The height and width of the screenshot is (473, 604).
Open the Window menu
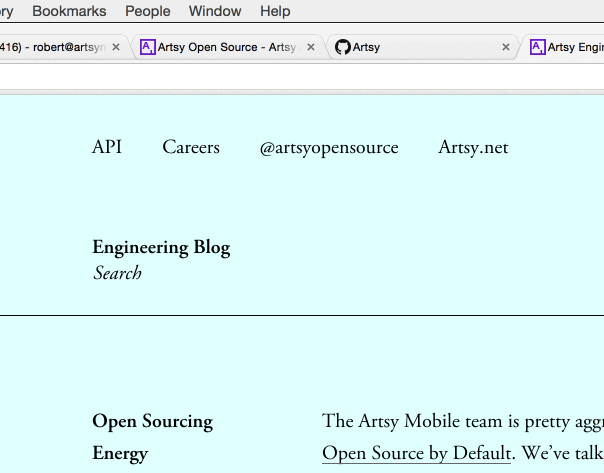point(215,11)
